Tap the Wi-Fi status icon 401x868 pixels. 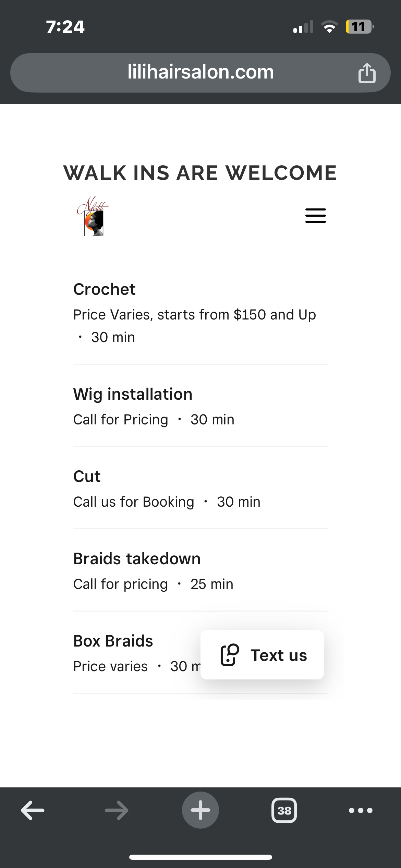329,27
